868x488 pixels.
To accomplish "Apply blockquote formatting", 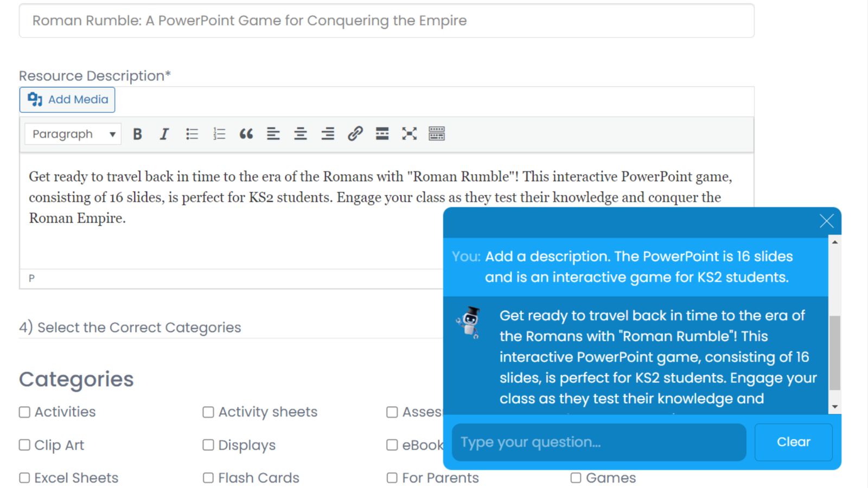I will point(246,134).
